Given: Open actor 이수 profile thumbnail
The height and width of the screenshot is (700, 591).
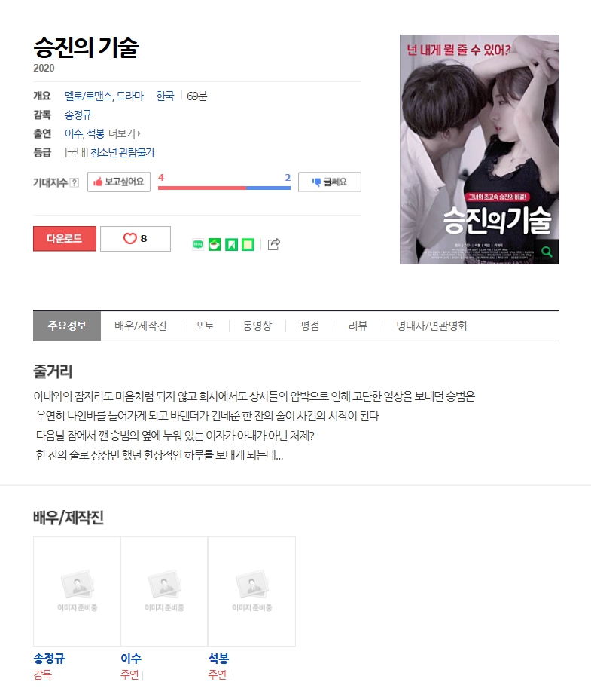Looking at the screenshot, I should tap(164, 591).
